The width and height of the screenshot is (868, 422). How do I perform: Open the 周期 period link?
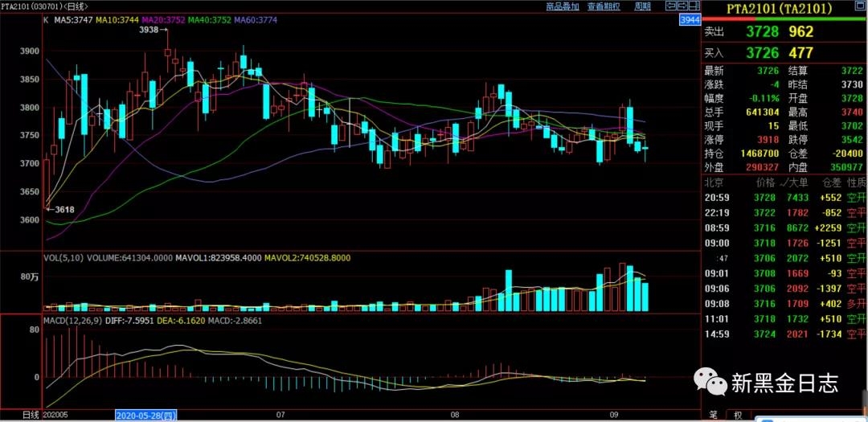tap(642, 6)
